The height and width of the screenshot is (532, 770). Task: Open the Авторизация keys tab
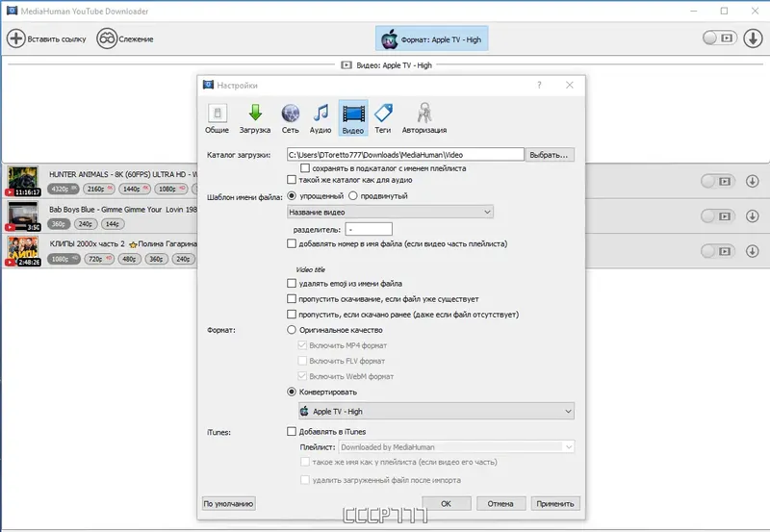[x=424, y=118]
